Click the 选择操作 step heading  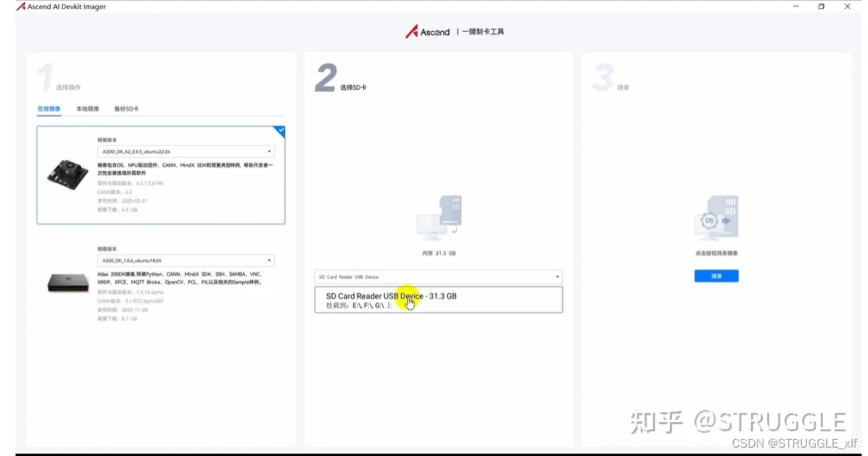point(68,88)
